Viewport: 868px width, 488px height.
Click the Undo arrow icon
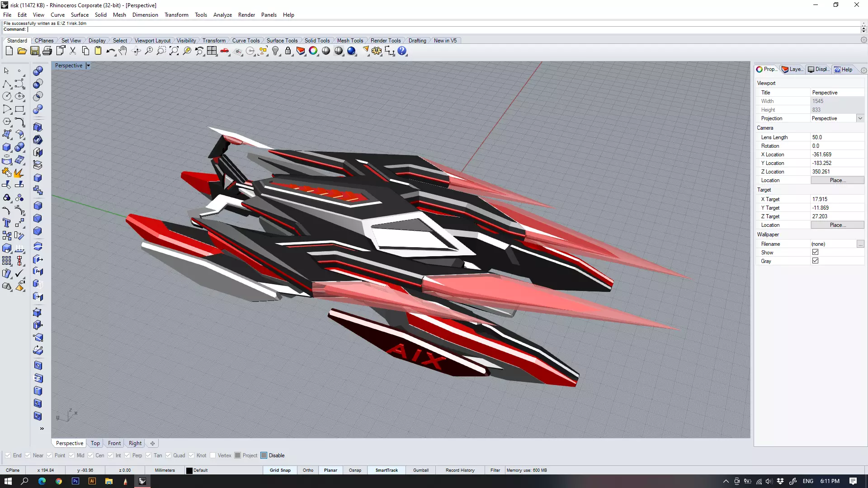(110, 51)
